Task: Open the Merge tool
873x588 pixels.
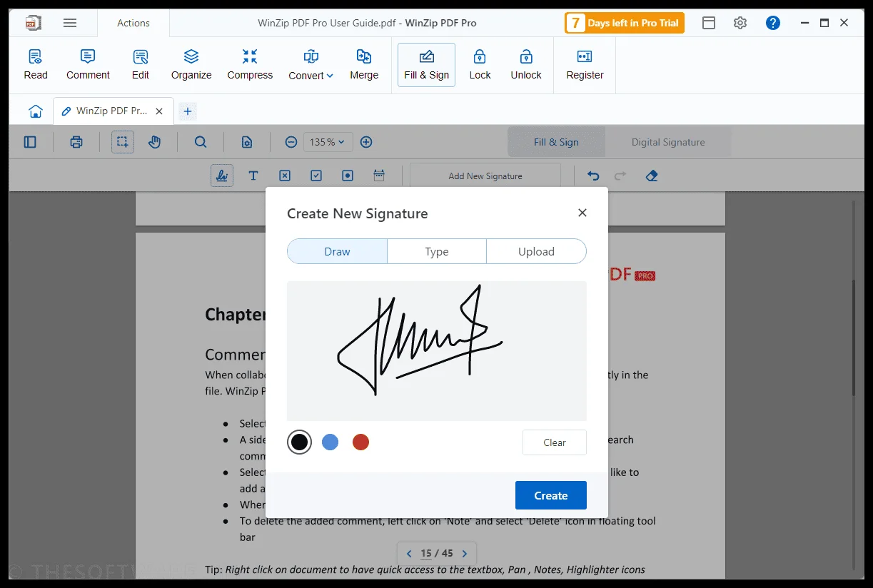Action: (x=364, y=65)
